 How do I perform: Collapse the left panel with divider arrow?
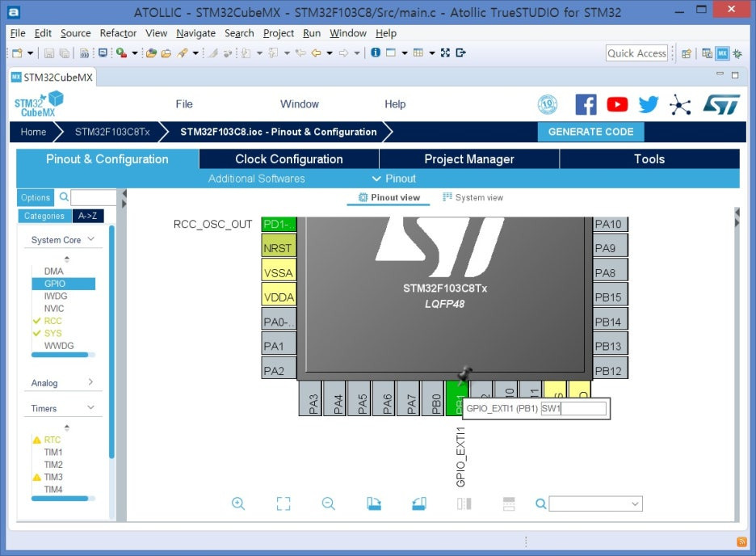pyautogui.click(x=124, y=193)
